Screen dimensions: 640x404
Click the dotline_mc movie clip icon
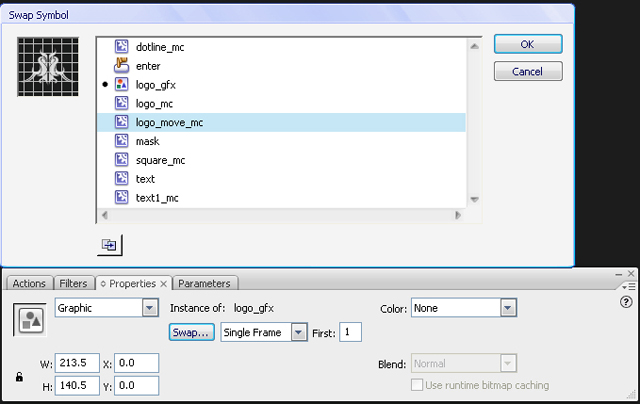coord(121,47)
